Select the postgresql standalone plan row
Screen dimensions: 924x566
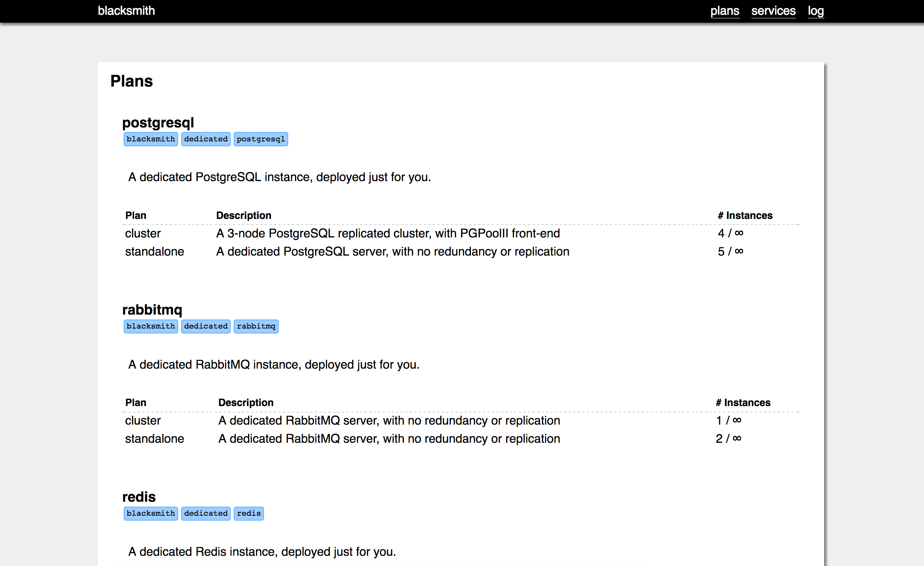point(154,251)
